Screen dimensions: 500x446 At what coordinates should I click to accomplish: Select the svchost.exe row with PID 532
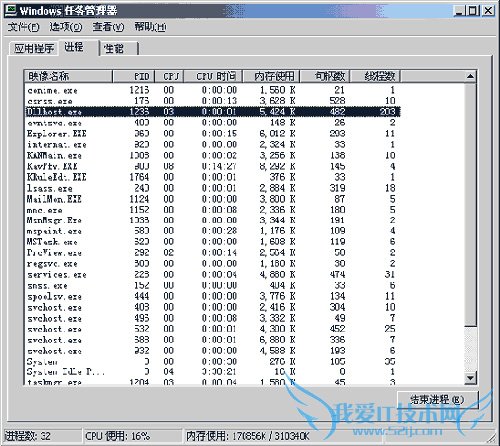[x=213, y=329]
